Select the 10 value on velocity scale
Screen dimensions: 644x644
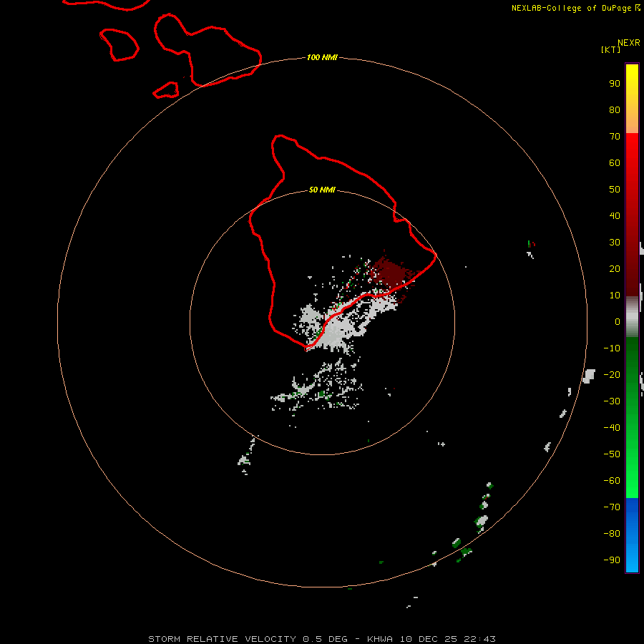click(x=615, y=296)
